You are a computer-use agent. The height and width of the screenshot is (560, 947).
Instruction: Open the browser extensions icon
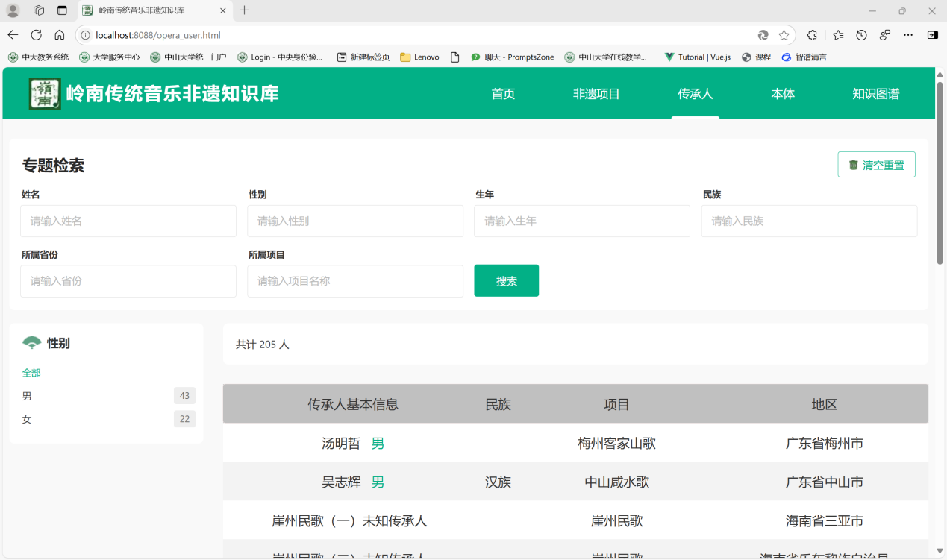(812, 35)
